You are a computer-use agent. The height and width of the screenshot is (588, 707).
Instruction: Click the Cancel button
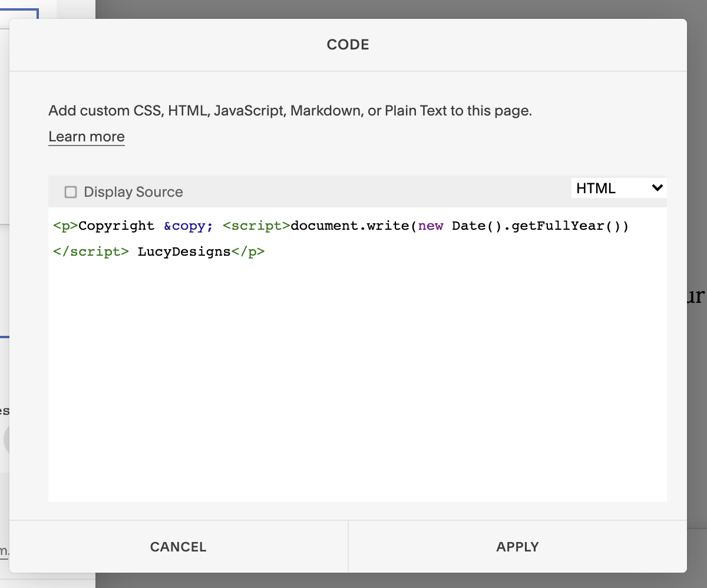coord(179,547)
